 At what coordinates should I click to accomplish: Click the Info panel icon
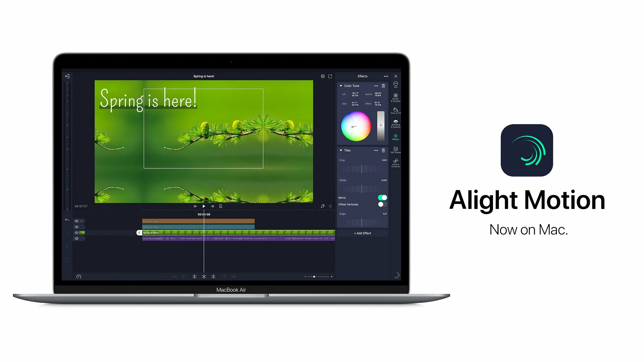[395, 84]
